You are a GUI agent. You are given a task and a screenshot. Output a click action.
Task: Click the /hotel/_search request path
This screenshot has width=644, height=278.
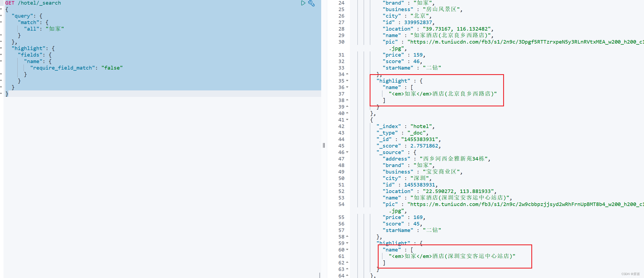(39, 3)
